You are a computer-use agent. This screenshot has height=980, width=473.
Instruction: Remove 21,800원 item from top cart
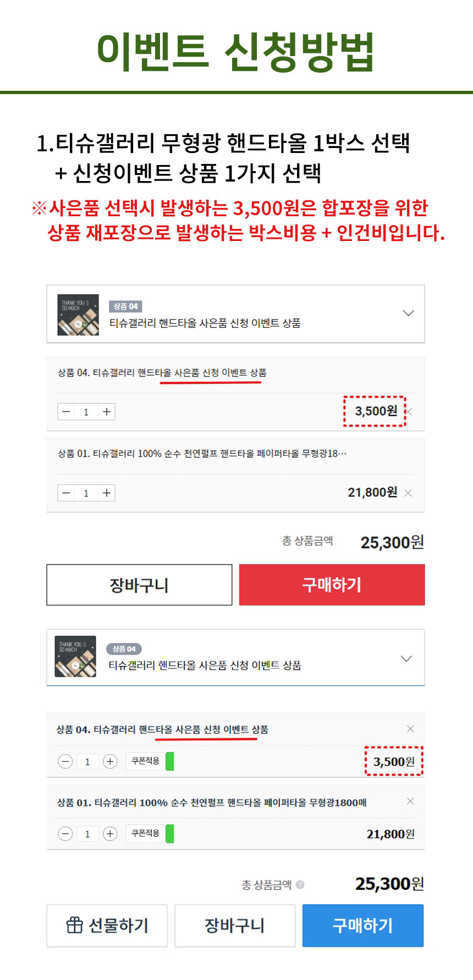point(408,493)
